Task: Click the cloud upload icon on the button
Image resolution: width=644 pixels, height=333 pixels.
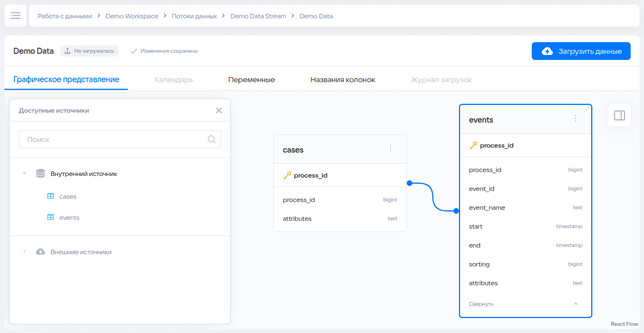Action: click(547, 51)
